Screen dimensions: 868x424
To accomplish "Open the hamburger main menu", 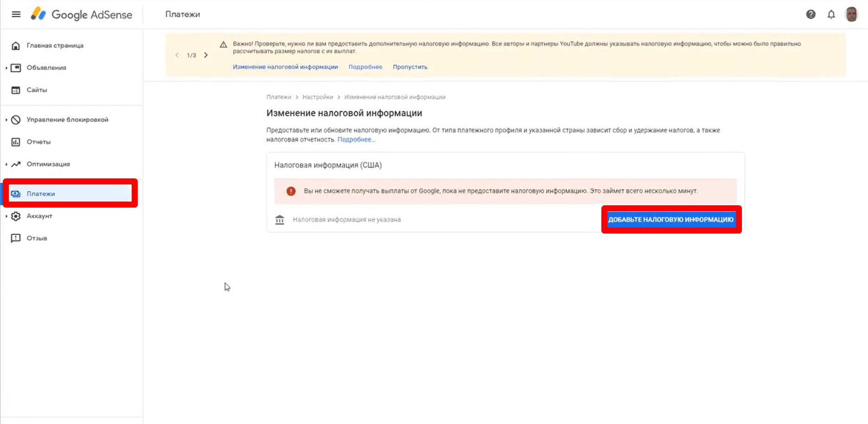I will (16, 14).
